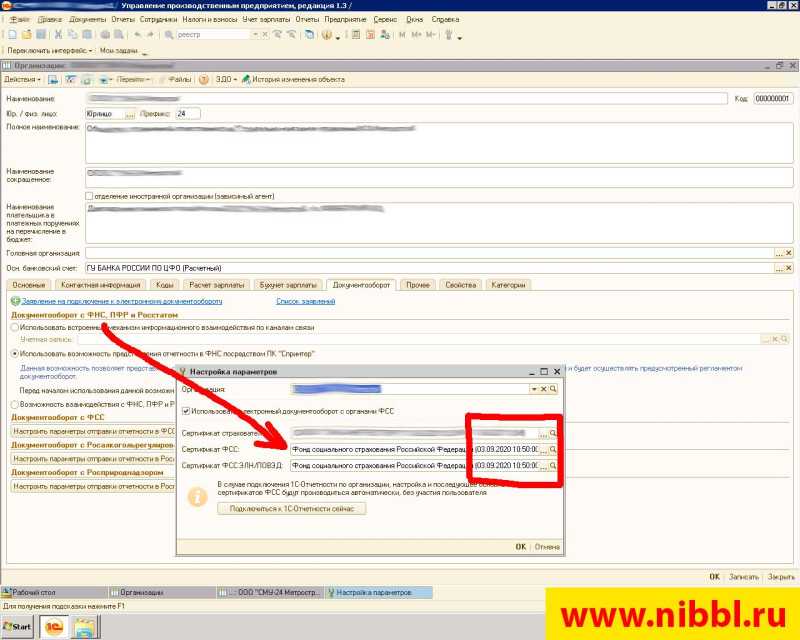
Task: Open dropdown arrow of Организация field in dialog
Action: [534, 389]
